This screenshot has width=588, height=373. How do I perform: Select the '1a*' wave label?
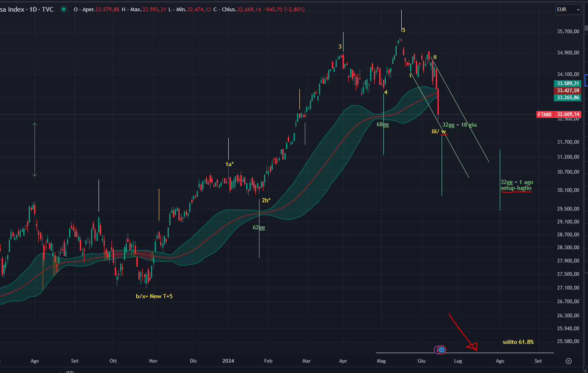pyautogui.click(x=230, y=164)
